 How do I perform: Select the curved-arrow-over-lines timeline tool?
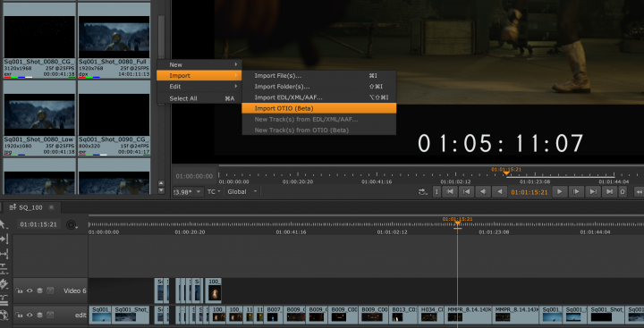4,299
